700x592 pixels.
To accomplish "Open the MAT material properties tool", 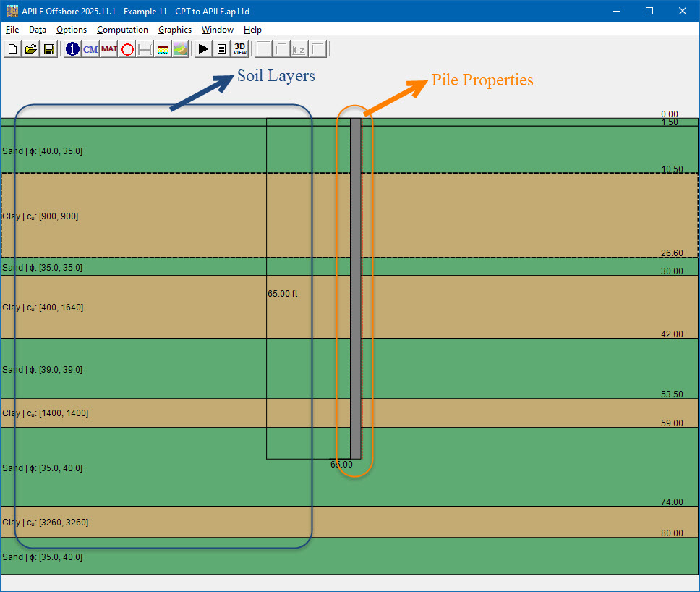I will [108, 48].
